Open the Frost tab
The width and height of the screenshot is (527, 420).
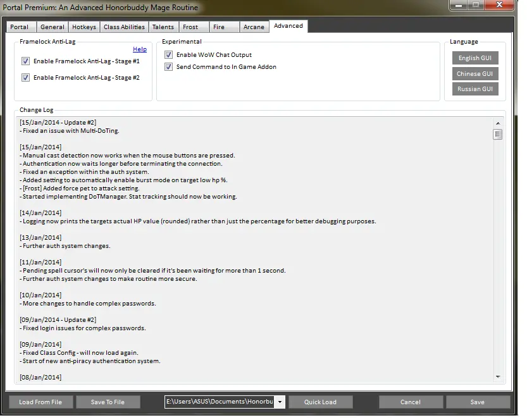(x=194, y=27)
